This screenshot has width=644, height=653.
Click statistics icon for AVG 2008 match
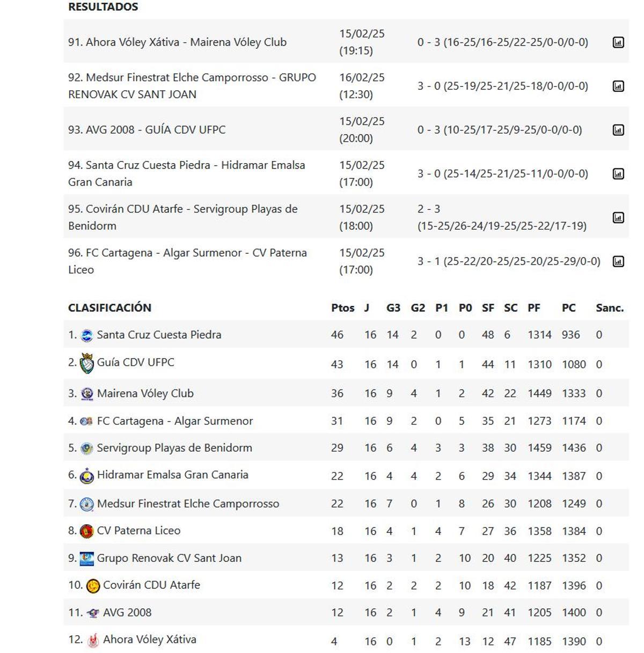(618, 130)
